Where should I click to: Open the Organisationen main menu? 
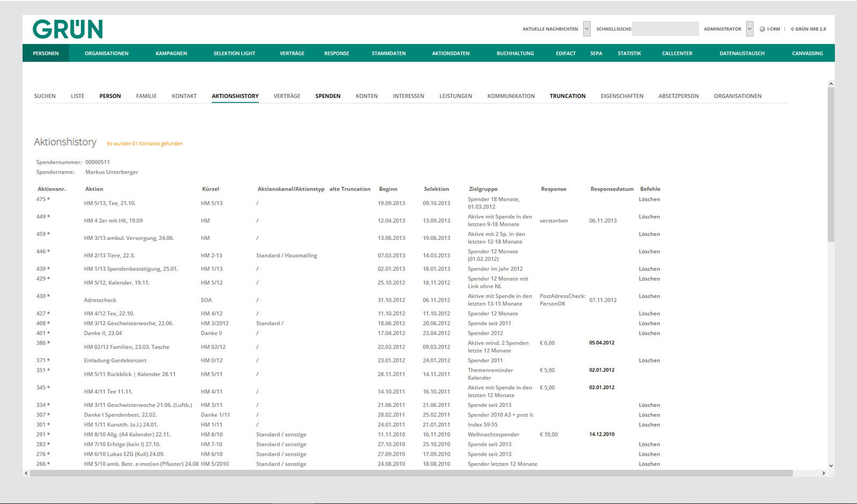click(107, 53)
